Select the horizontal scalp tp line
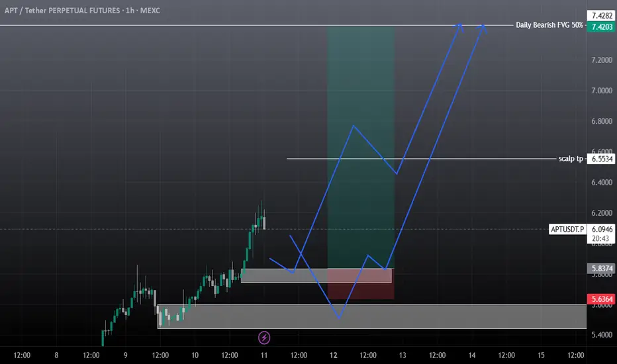This screenshot has height=364, width=617. click(x=421, y=159)
